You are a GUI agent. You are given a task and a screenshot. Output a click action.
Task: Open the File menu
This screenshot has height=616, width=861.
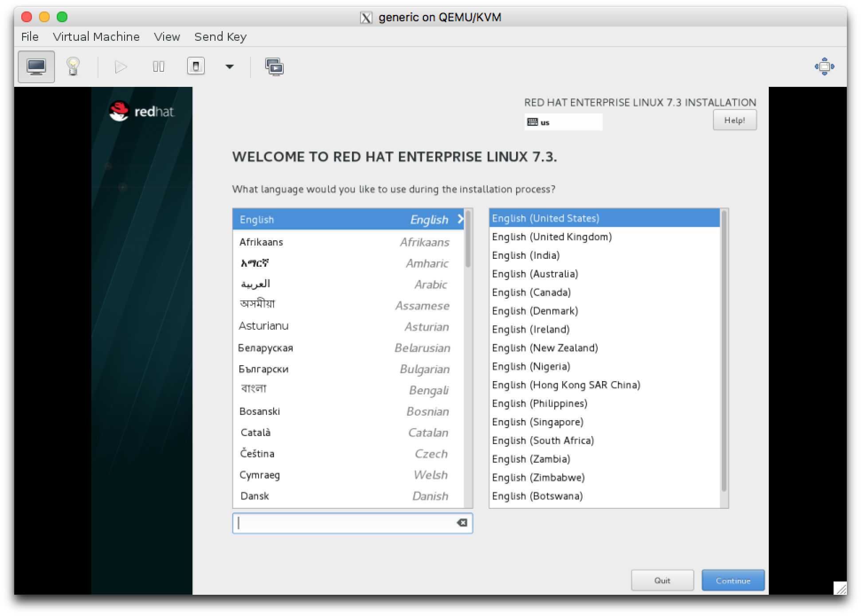tap(30, 37)
